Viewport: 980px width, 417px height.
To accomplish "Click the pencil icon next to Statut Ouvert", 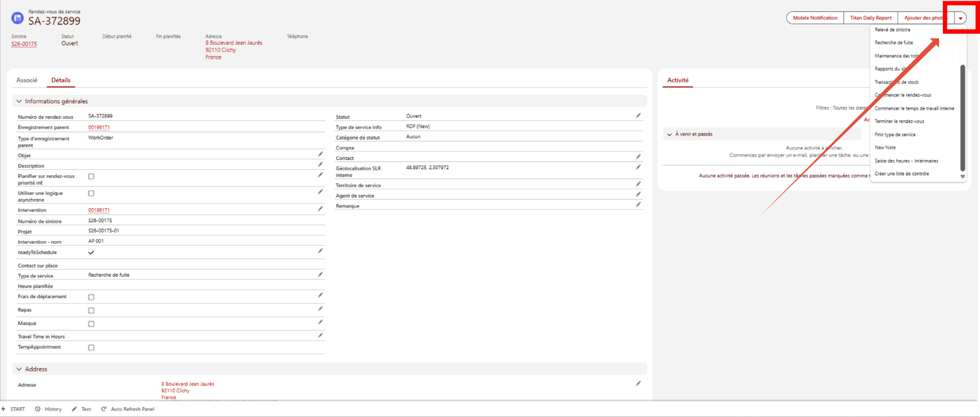I will 638,115.
